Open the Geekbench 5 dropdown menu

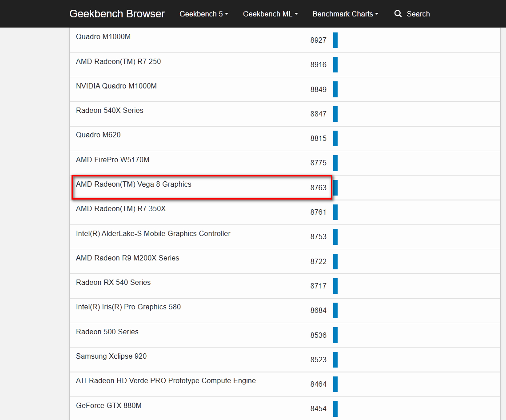203,14
